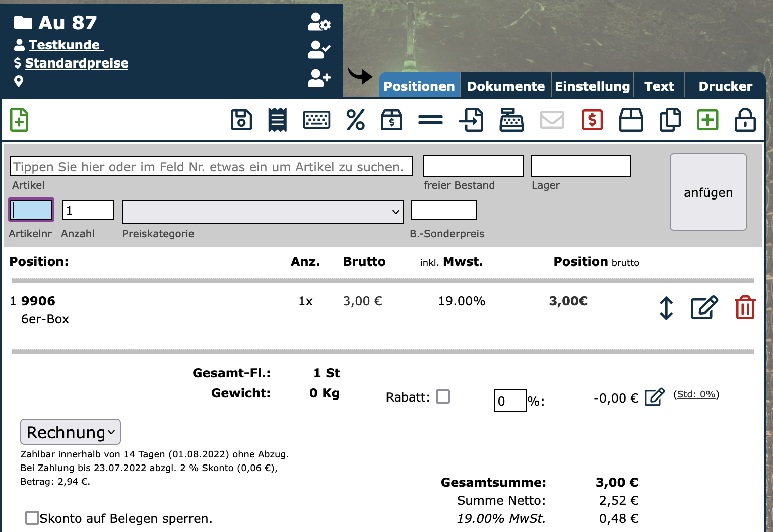The width and height of the screenshot is (773, 532).
Task: Open the Testkunde customer link
Action: (64, 45)
